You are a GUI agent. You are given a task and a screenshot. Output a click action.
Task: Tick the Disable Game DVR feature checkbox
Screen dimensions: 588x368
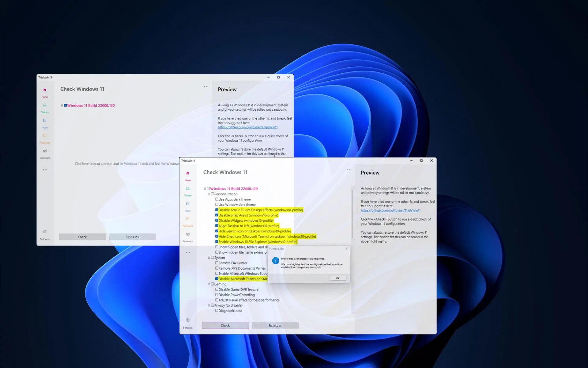coord(217,289)
